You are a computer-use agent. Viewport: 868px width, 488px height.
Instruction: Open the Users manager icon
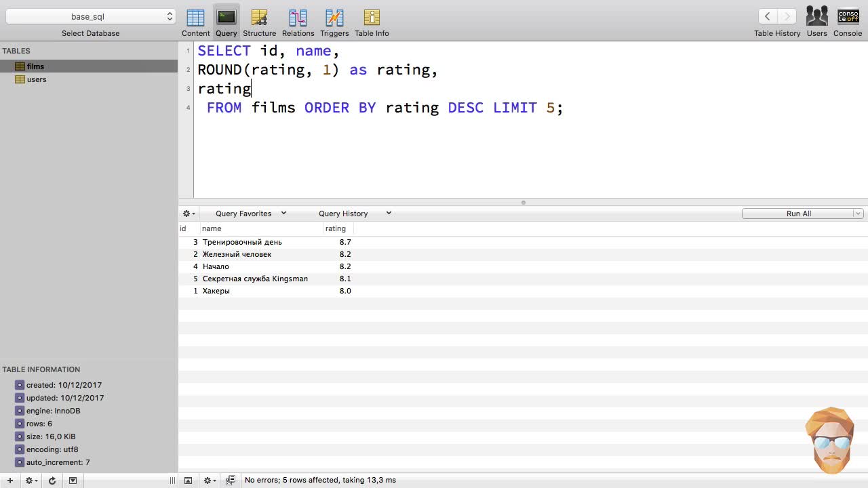click(x=816, y=16)
